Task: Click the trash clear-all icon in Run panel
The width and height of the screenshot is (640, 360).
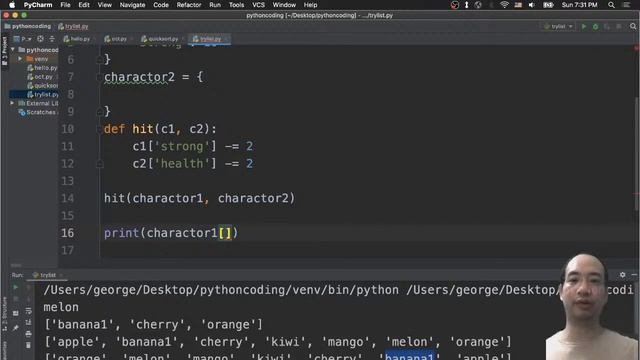Action: coord(28,345)
